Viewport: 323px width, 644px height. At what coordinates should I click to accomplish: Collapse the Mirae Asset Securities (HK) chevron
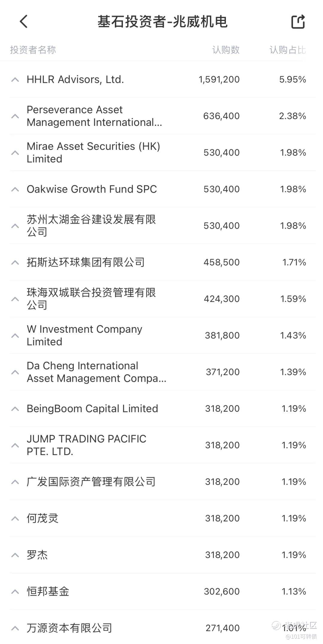tap(15, 153)
